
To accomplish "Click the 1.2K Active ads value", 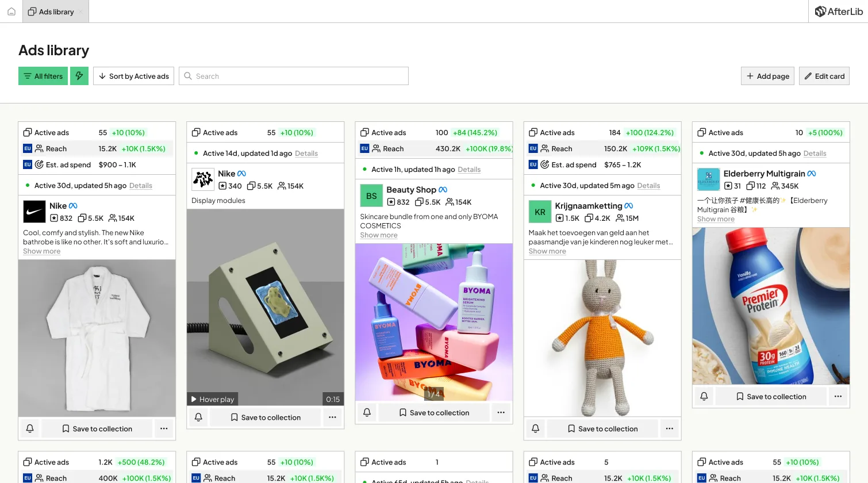I will pyautogui.click(x=105, y=462).
